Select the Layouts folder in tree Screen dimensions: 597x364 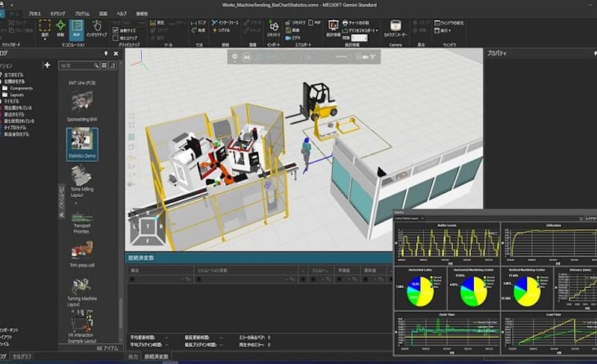(x=13, y=95)
